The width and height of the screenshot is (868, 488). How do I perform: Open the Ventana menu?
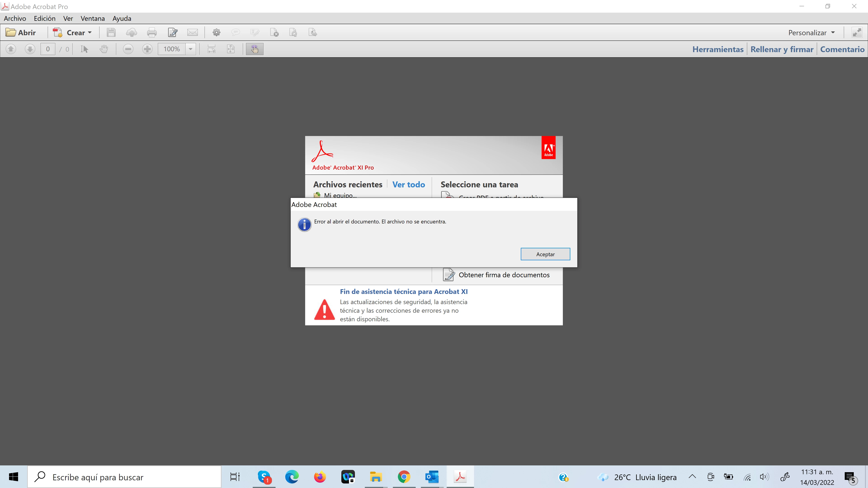pyautogui.click(x=92, y=19)
